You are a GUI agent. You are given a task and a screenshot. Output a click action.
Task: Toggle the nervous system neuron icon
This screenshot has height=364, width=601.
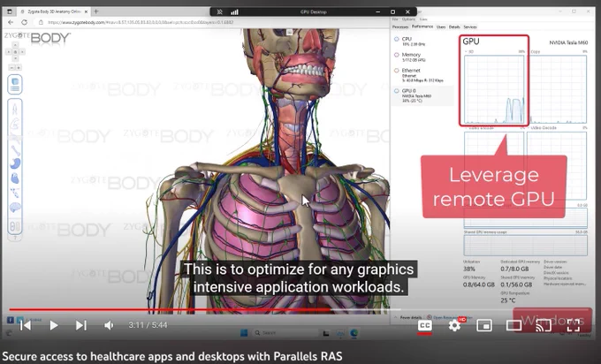coord(15,193)
